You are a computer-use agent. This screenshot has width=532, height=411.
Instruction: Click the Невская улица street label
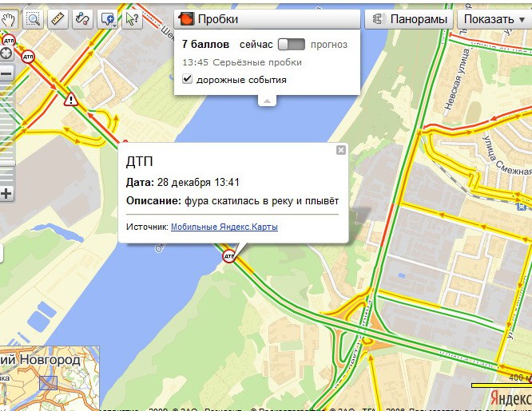(458, 79)
